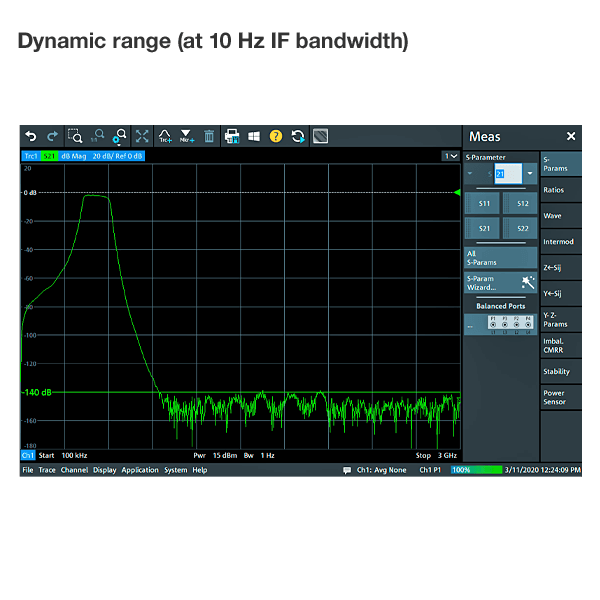Click the print icon

[232, 136]
